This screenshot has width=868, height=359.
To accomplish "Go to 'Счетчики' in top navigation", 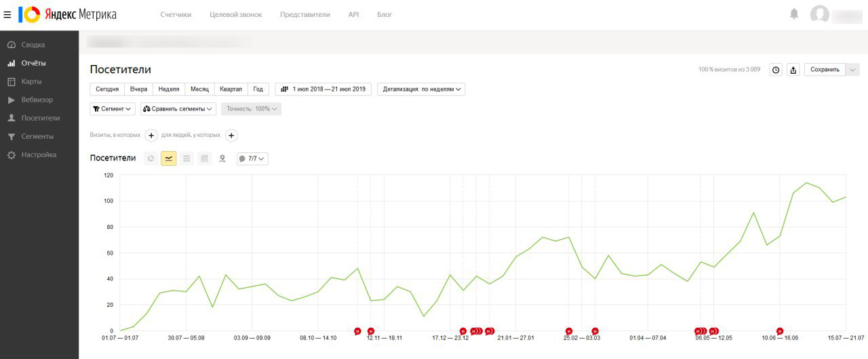I will [176, 14].
